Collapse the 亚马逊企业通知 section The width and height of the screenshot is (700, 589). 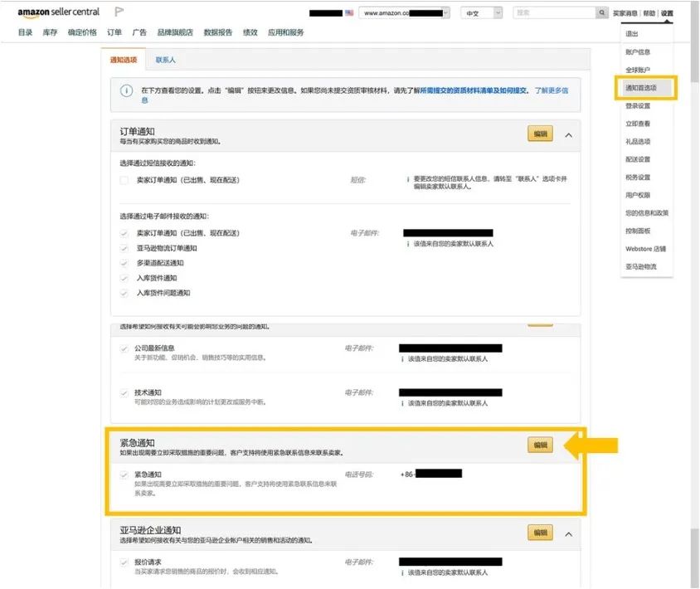[x=568, y=533]
